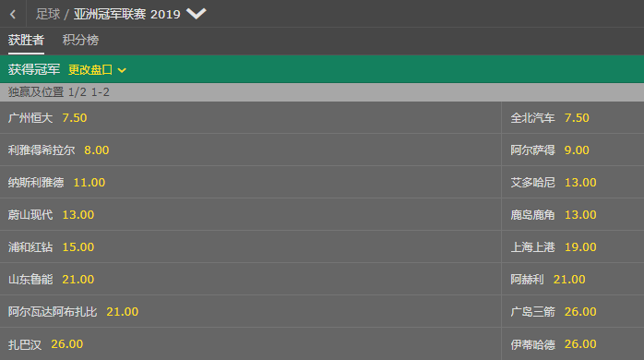This screenshot has height=360, width=644.
Task: Select 纳斯利雅德 at 11.00
Action: (x=251, y=182)
